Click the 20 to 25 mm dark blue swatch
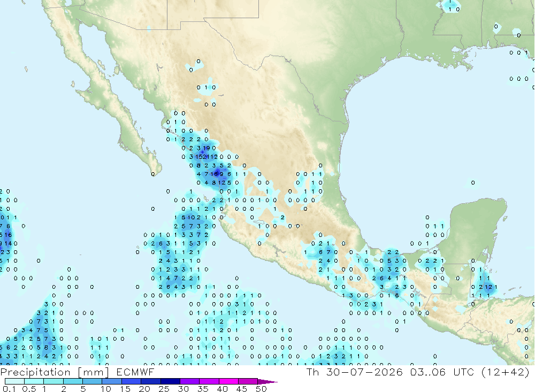Image resolution: width=535 pixels, height=392 pixels. pos(151,381)
